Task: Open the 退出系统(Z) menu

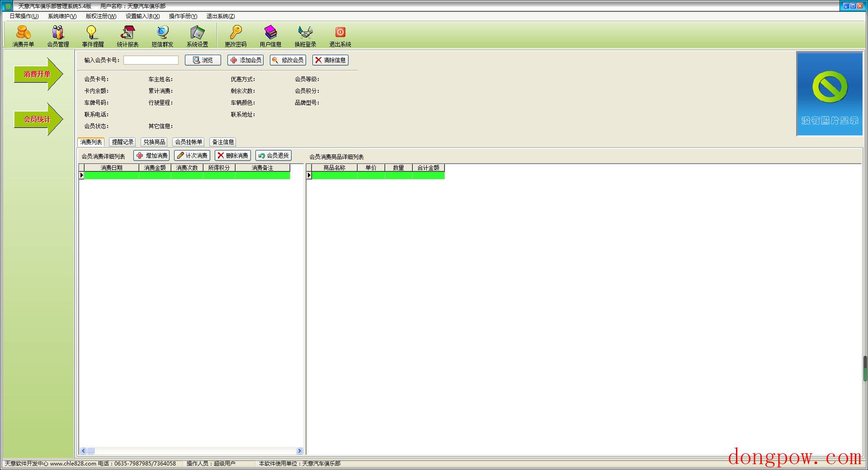Action: (x=221, y=16)
